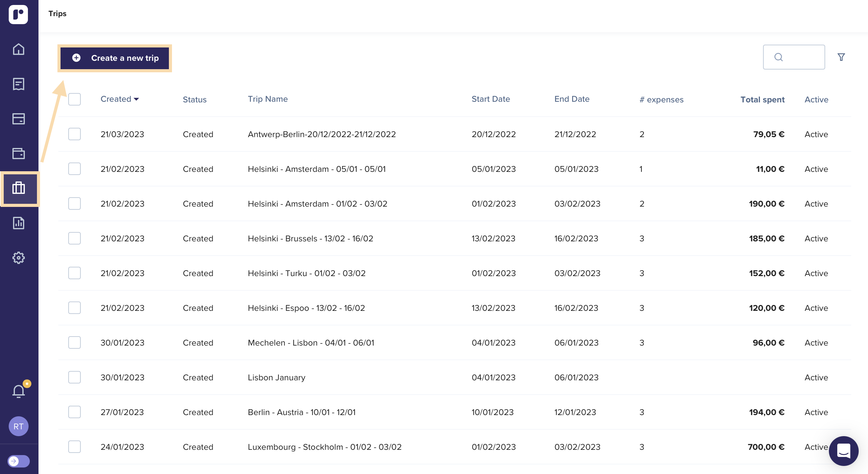Open trip Antwerp-Berlin-20/12/2022-21/12/2022

coord(322,134)
